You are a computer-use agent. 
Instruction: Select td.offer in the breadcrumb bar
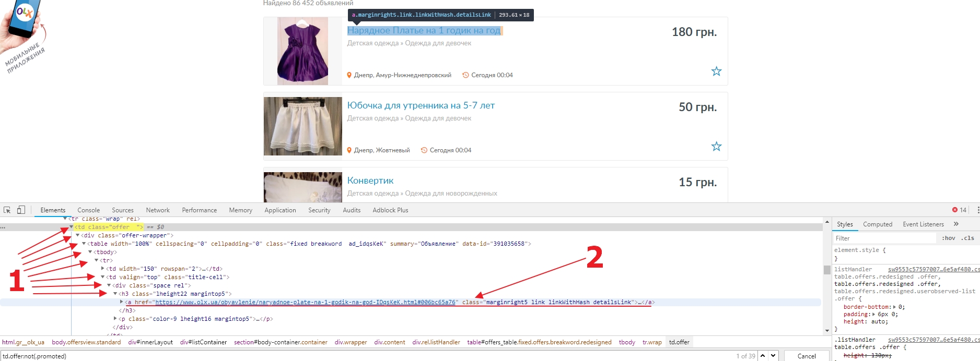(679, 342)
